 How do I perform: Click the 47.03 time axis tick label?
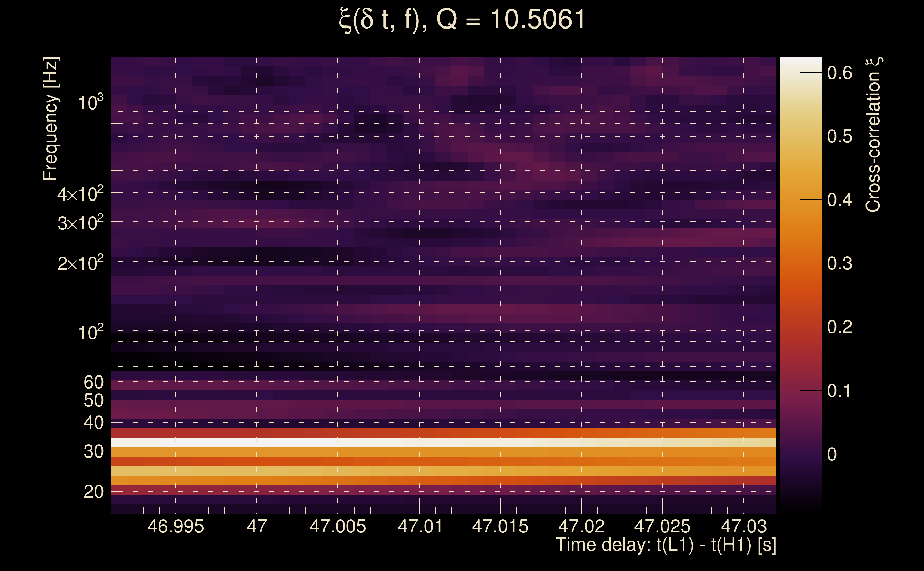tap(744, 526)
